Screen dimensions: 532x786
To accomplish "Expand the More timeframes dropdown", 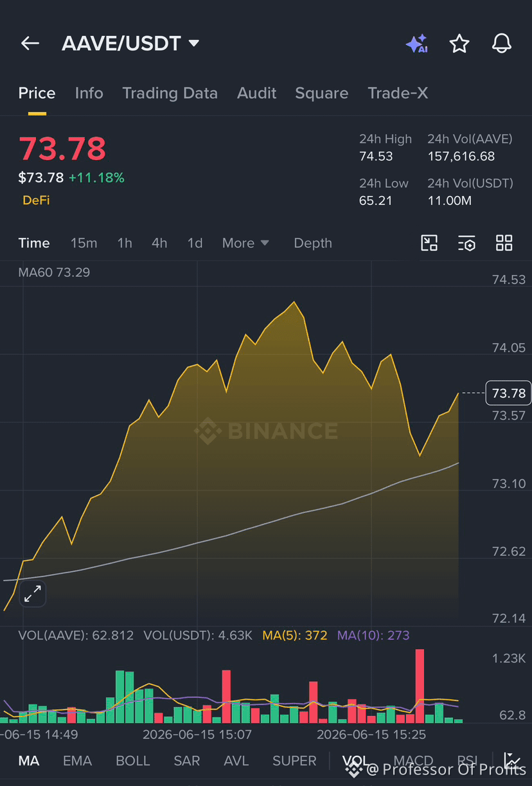I will [245, 243].
